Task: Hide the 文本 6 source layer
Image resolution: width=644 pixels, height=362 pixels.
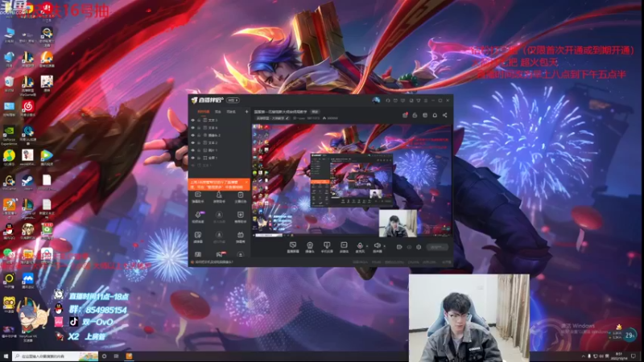Action: [x=193, y=128]
